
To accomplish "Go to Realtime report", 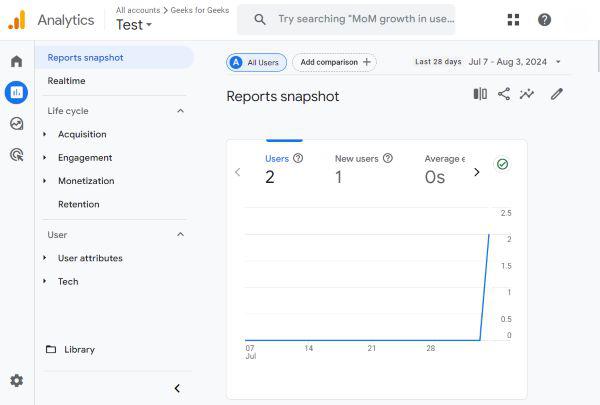I will [66, 81].
